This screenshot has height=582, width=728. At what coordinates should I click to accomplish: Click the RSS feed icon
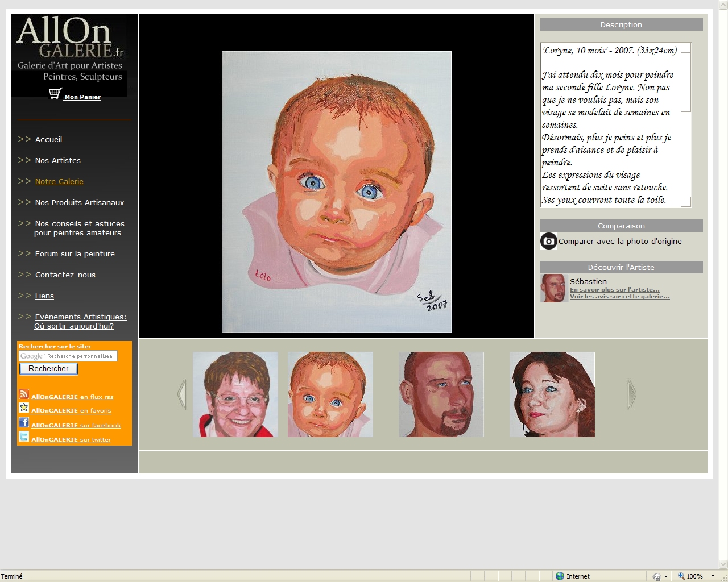tap(24, 394)
